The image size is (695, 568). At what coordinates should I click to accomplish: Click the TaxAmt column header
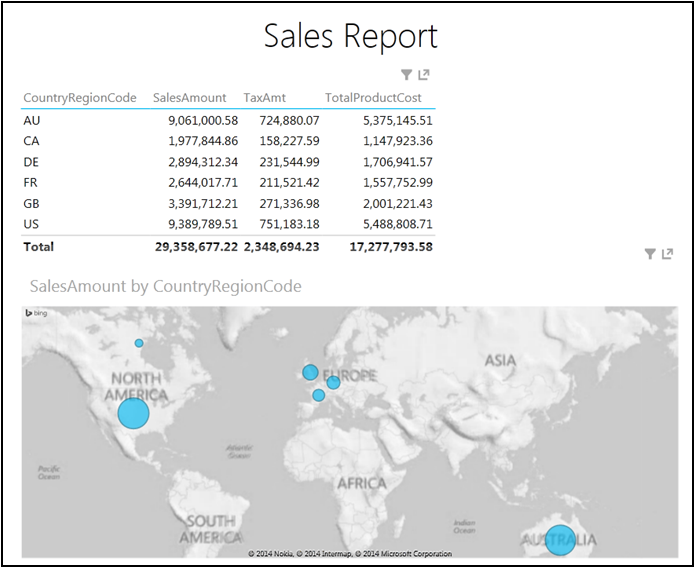[x=265, y=98]
